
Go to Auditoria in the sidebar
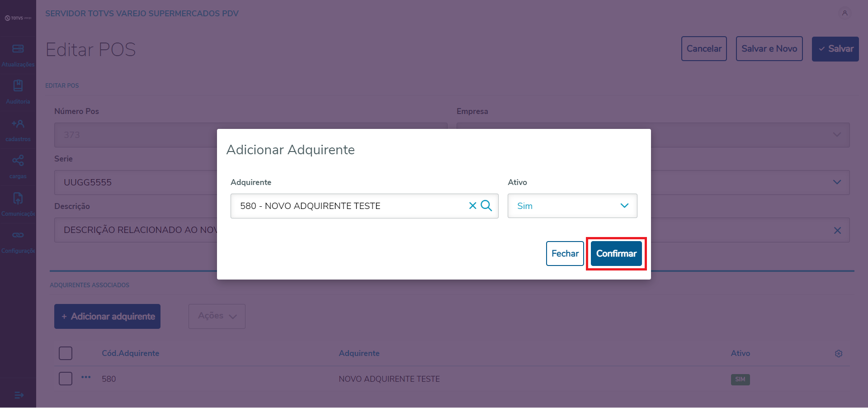[x=18, y=92]
